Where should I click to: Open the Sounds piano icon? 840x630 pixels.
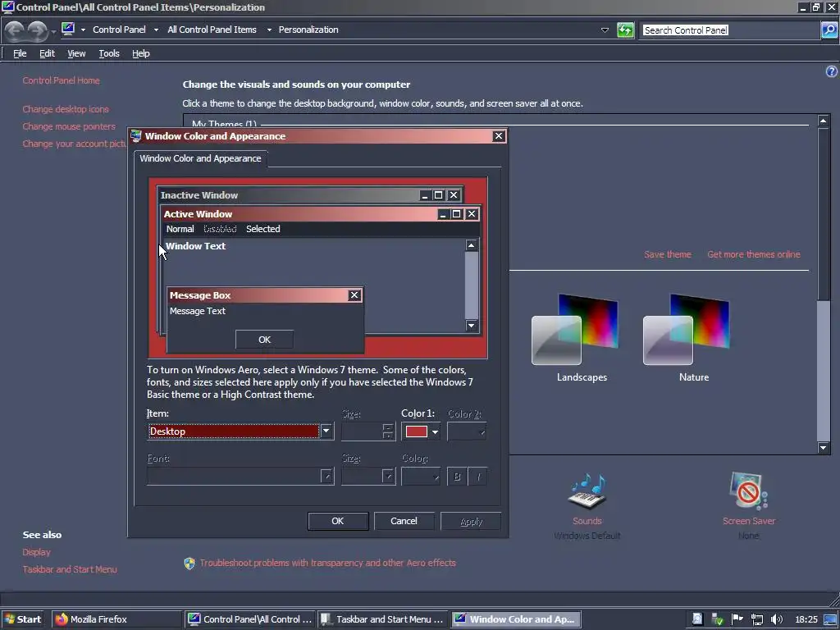[x=587, y=492]
